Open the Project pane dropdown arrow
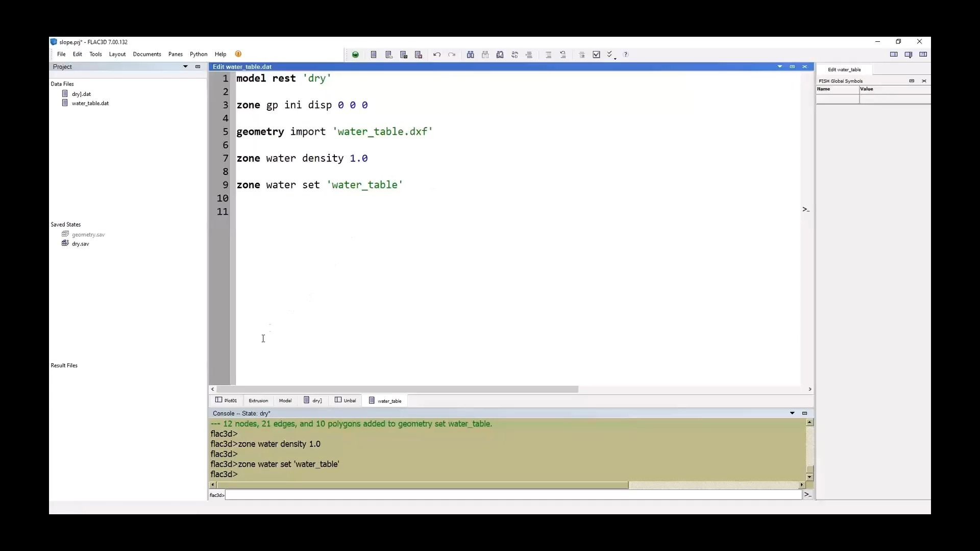This screenshot has height=551, width=980. [185, 67]
